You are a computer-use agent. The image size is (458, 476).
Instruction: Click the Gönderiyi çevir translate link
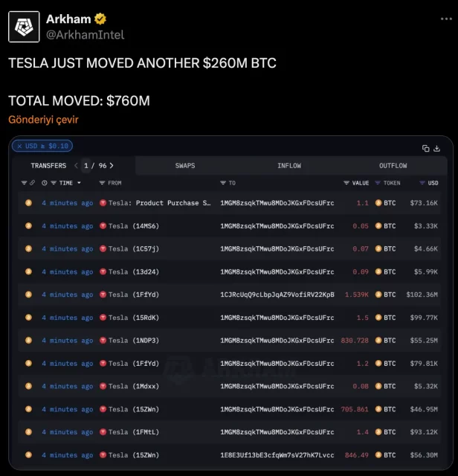(x=43, y=120)
